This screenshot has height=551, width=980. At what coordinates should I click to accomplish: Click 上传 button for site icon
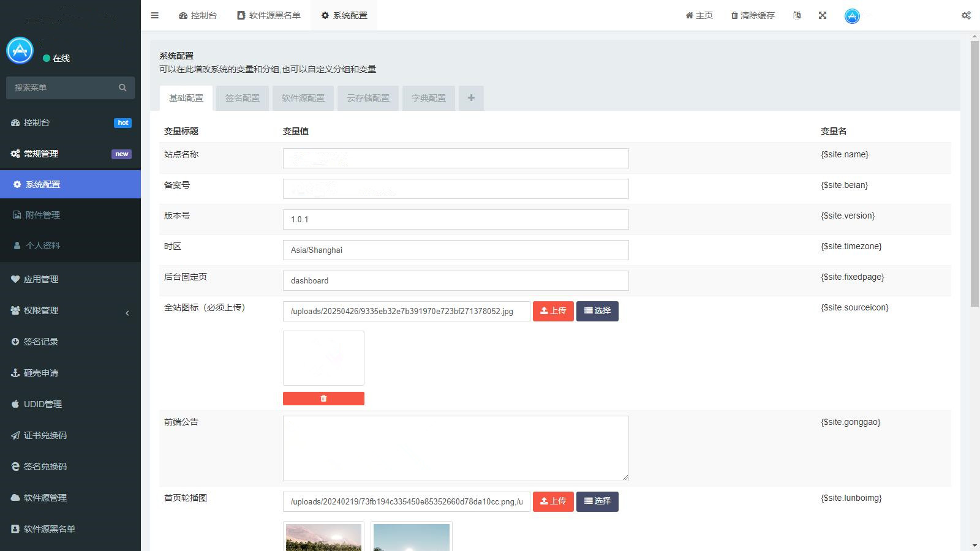pyautogui.click(x=553, y=311)
